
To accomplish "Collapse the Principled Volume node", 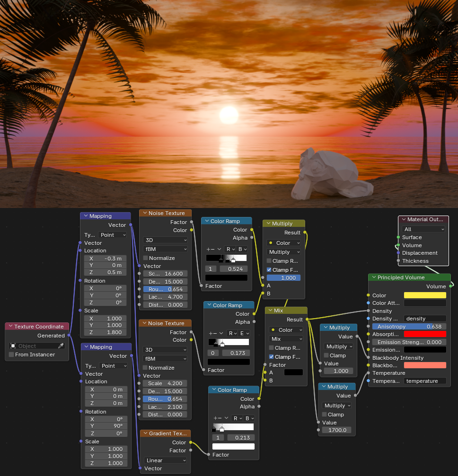I will 373,277.
